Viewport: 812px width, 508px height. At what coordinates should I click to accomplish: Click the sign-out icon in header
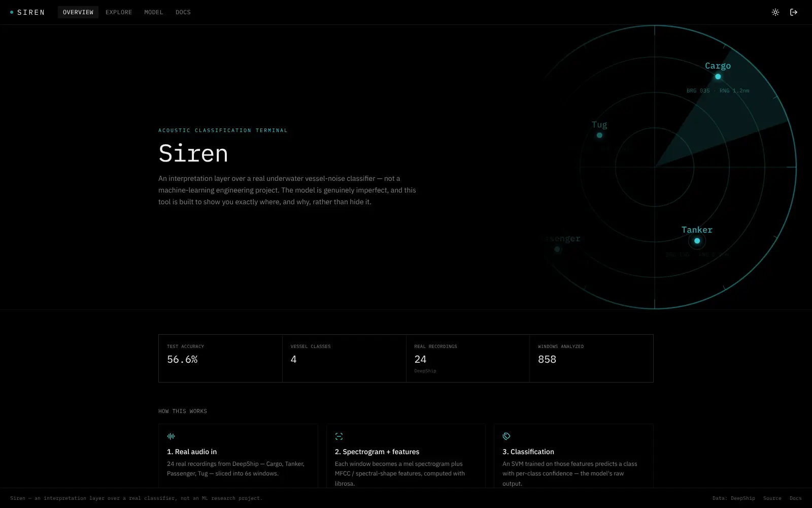tap(794, 12)
